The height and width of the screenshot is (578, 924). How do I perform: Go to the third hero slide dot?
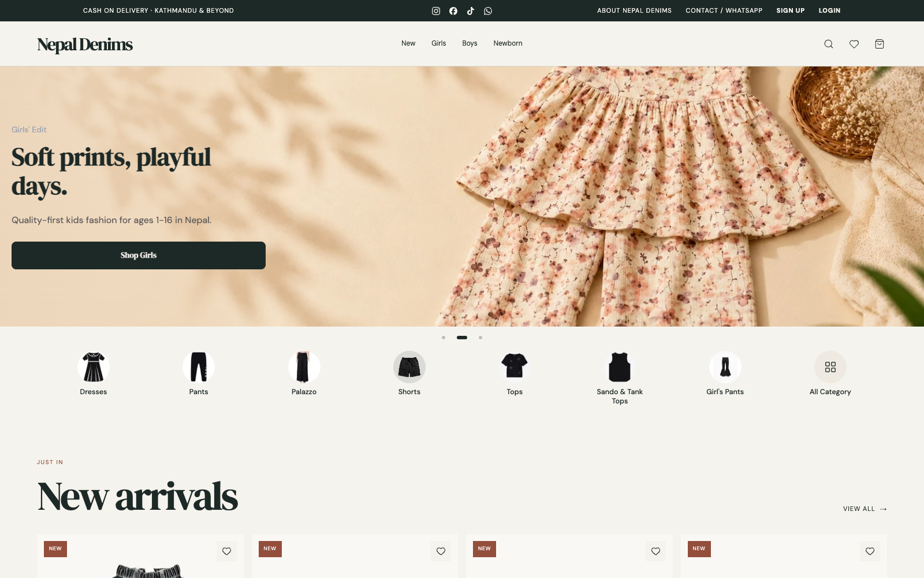coord(480,338)
